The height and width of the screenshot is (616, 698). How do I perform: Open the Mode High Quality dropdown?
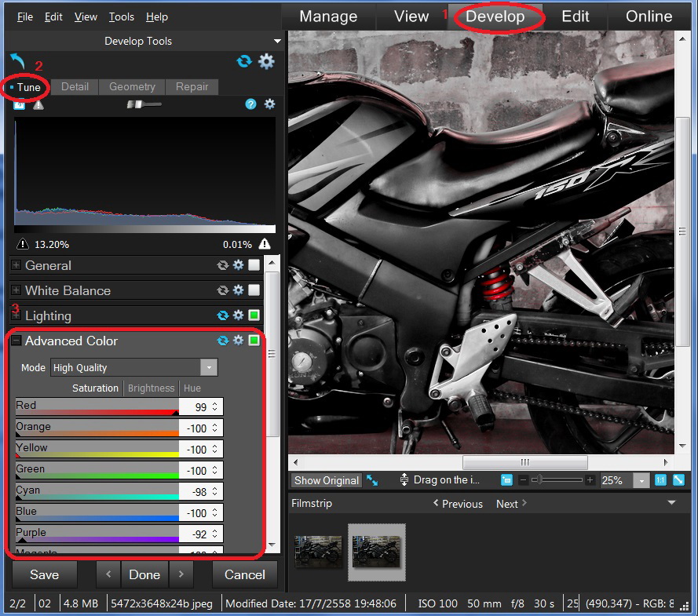[x=208, y=367]
